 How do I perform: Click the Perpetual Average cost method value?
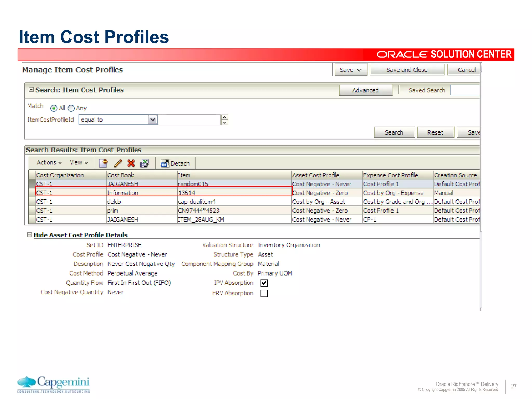tap(132, 273)
